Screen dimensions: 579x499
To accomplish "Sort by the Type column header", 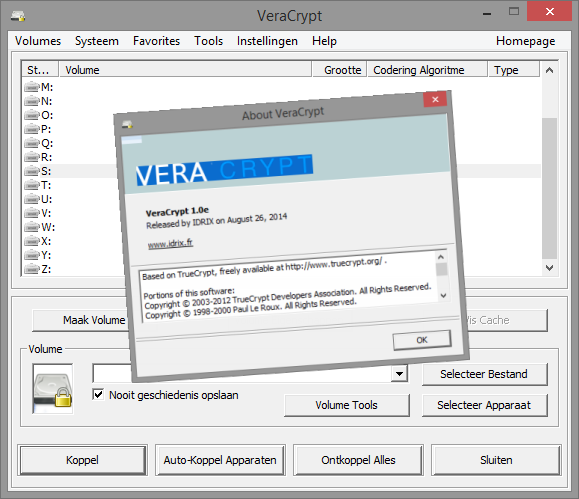I will tap(514, 70).
